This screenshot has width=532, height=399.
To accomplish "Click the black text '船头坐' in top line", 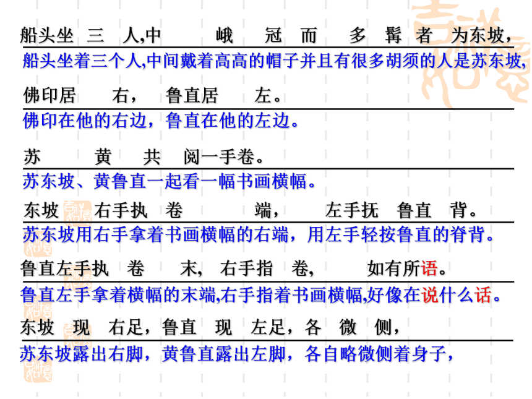I will coord(47,35).
